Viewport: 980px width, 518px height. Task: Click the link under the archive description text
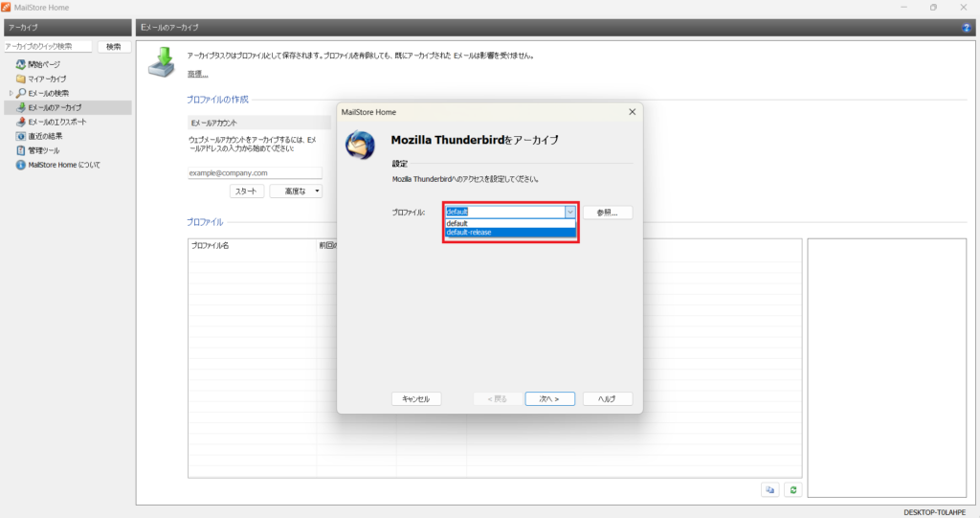point(197,74)
